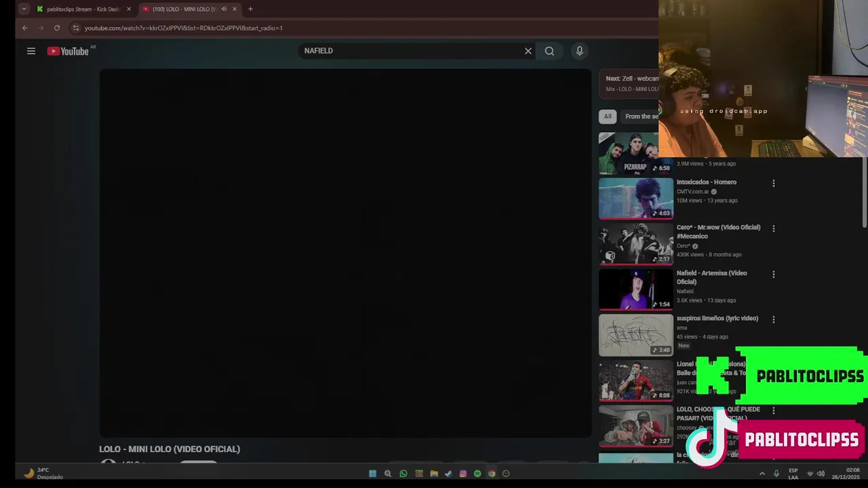Open the Lionel Messi video thumbnail
Image resolution: width=868 pixels, height=488 pixels.
tap(636, 380)
